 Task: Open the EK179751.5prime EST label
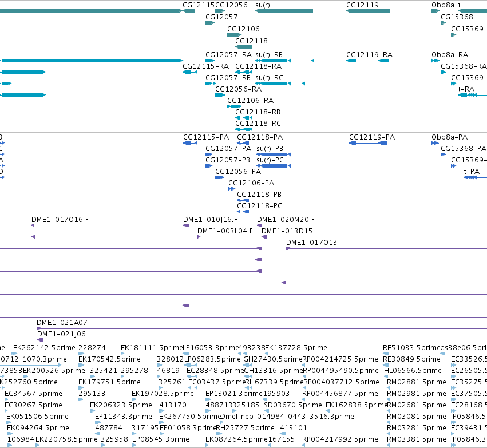tap(109, 382)
